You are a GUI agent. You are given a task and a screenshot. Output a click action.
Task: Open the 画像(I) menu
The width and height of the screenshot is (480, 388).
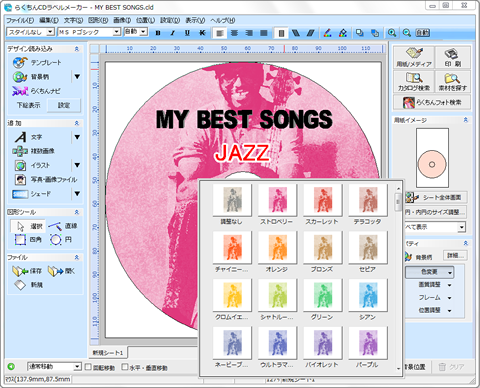[122, 20]
